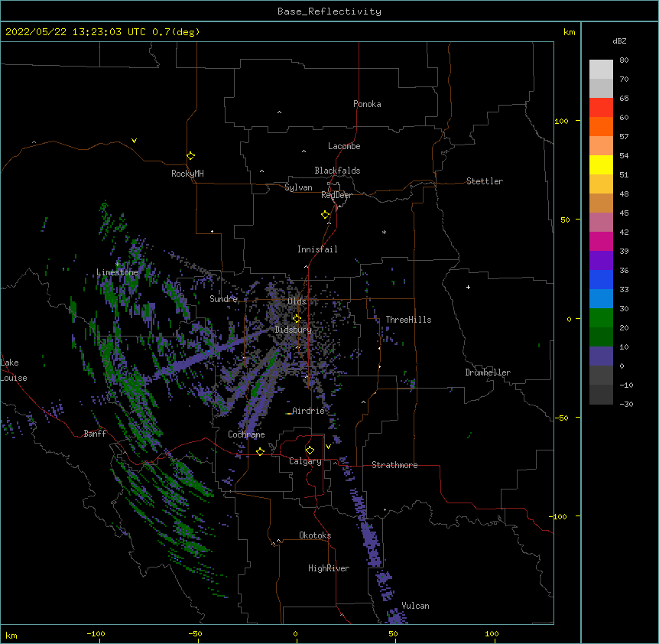Click the Stettler city label
Viewport: 659px width, 644px height.
pyautogui.click(x=485, y=181)
